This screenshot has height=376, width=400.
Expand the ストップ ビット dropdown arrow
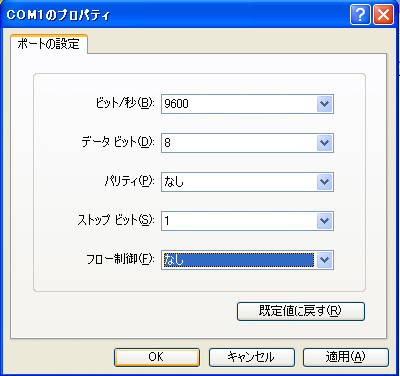(324, 221)
